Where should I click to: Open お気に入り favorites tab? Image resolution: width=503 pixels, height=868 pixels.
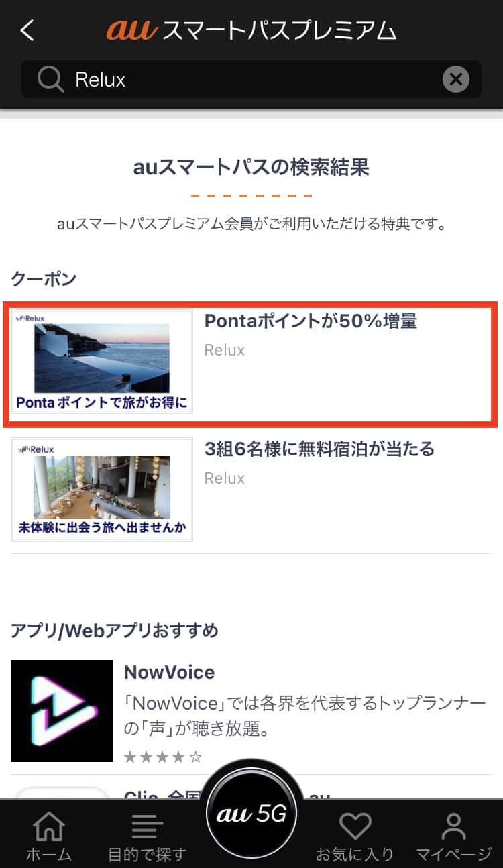pos(355,836)
